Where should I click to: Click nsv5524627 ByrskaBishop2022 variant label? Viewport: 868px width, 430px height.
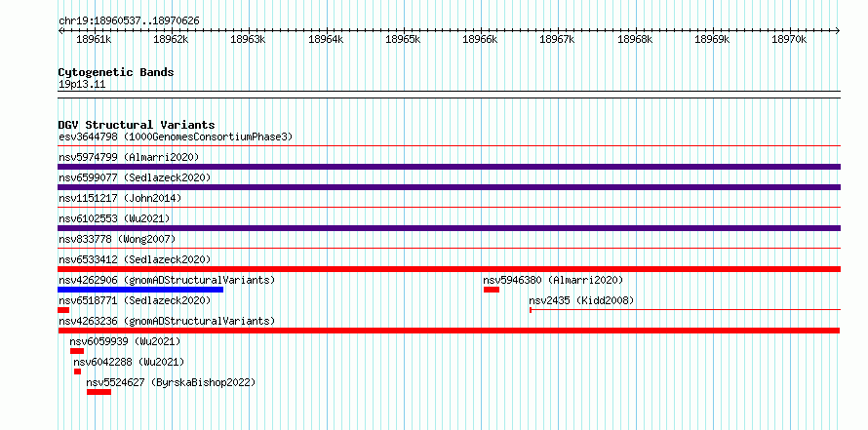tap(171, 382)
